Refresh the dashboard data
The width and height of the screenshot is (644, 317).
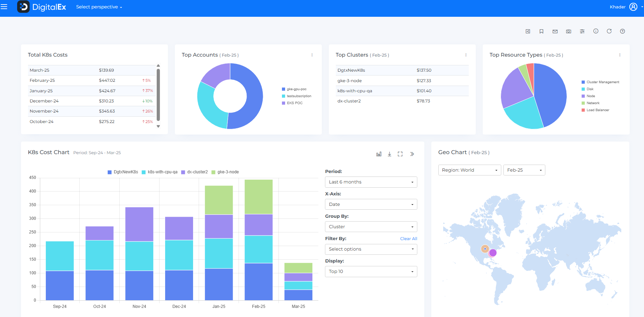(609, 31)
